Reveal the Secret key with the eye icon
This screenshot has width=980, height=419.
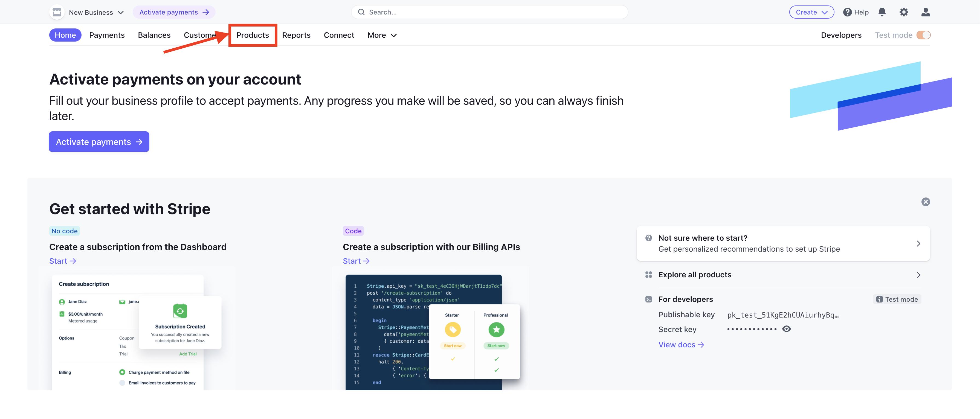pos(786,329)
